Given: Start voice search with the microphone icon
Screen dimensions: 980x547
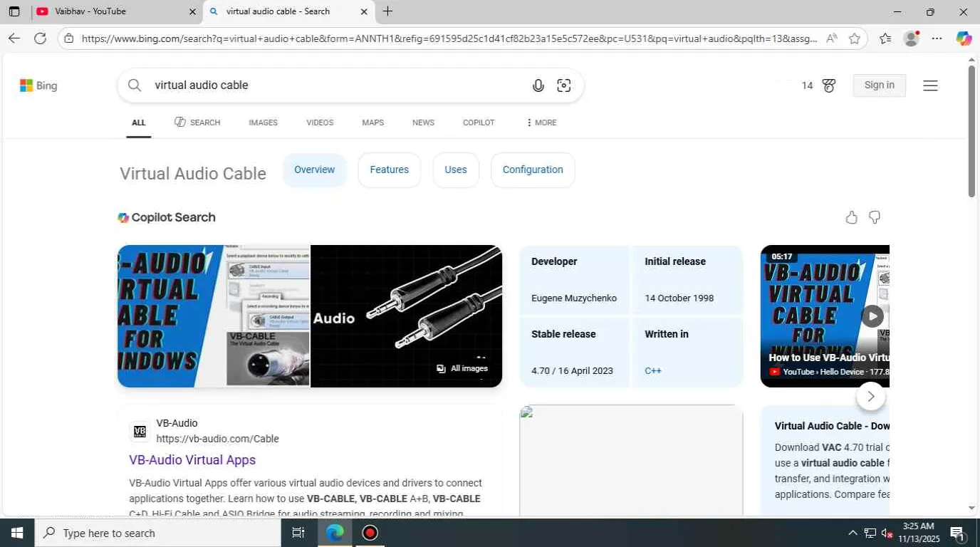Looking at the screenshot, I should pos(538,85).
